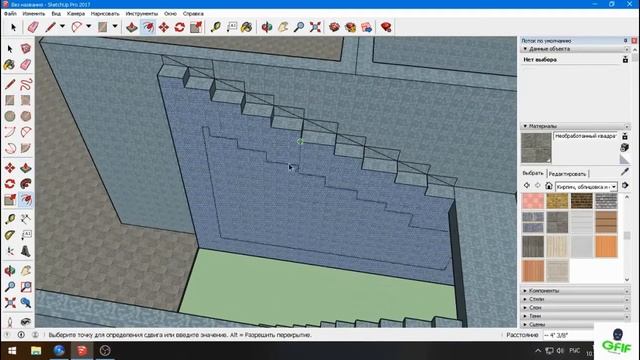Expand the Компоненты panel

575,291
